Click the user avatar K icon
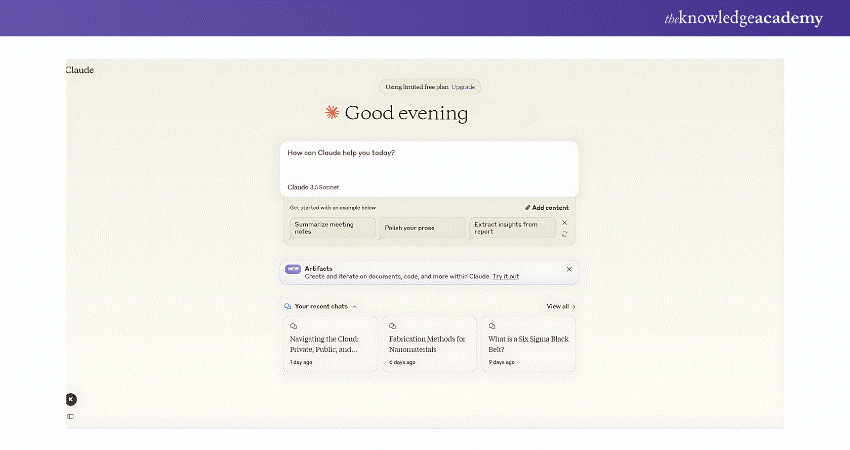This screenshot has height=450, width=850. [x=71, y=399]
